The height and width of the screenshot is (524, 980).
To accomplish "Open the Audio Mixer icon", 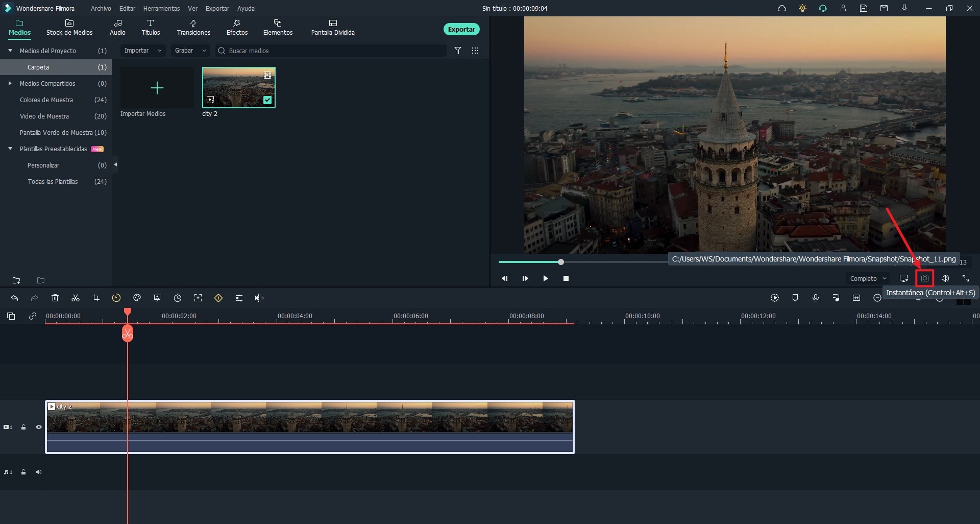I will (x=836, y=298).
